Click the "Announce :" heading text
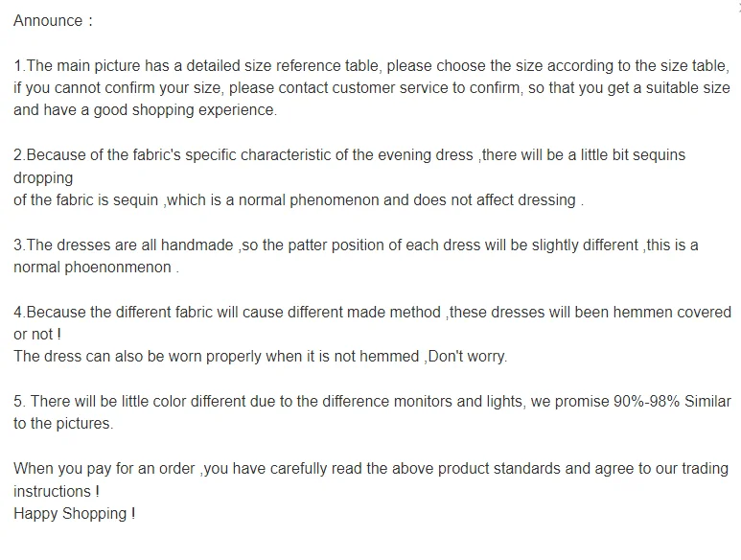Viewport: 741px width, 560px height. coord(53,21)
